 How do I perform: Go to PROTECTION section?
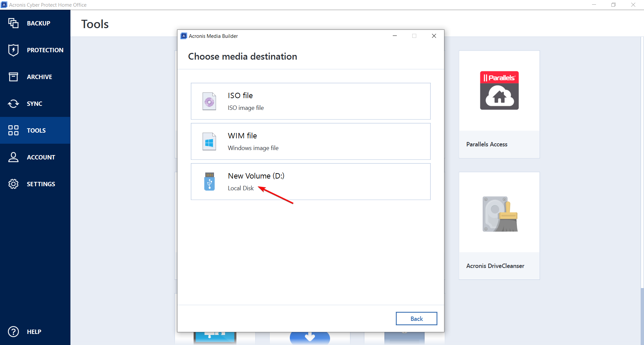coord(35,50)
